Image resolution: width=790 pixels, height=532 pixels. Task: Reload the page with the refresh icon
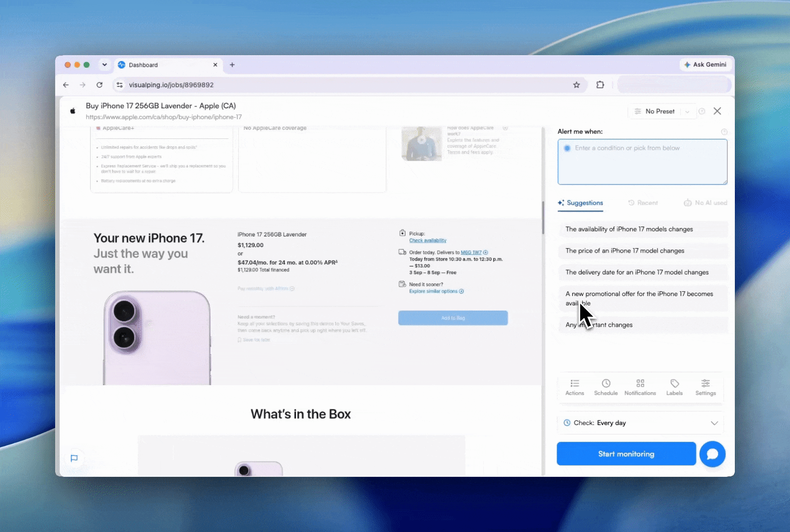coord(99,85)
